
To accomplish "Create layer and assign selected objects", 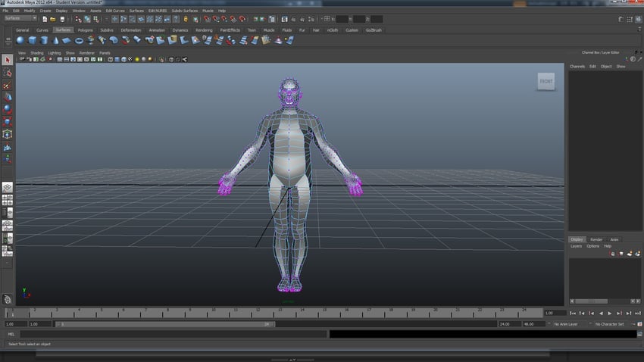I will point(637,254).
